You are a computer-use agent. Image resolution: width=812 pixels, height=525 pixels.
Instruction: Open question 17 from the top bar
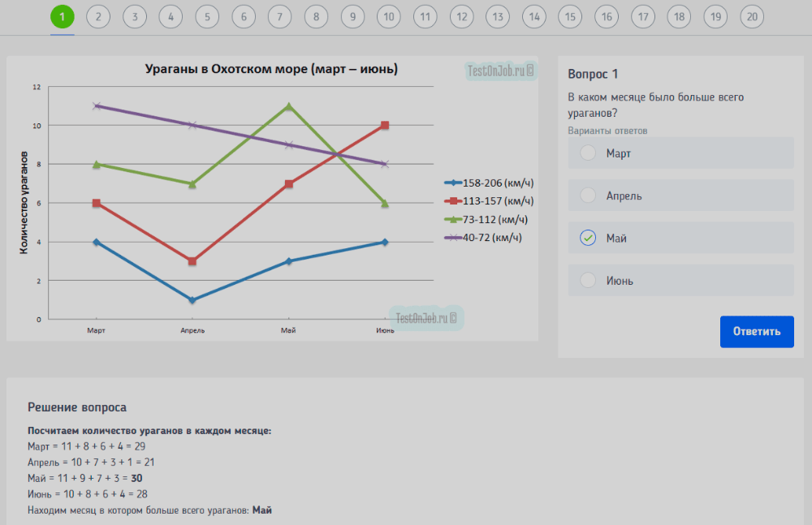tap(642, 17)
